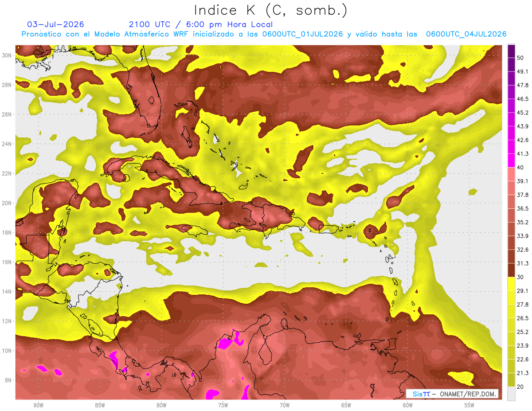Viewport: 532px width, 411px height.
Task: Click the latitude axis label "10N"
Action: tap(7, 351)
